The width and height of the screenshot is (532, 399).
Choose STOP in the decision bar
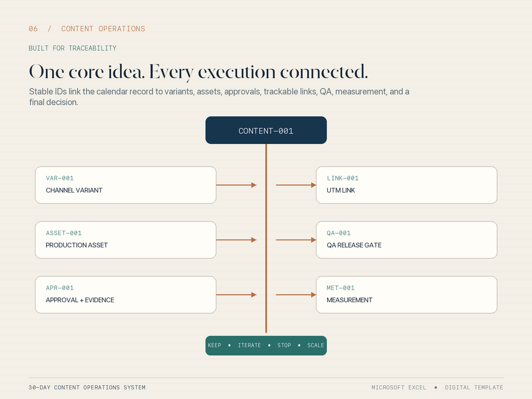[x=284, y=346]
